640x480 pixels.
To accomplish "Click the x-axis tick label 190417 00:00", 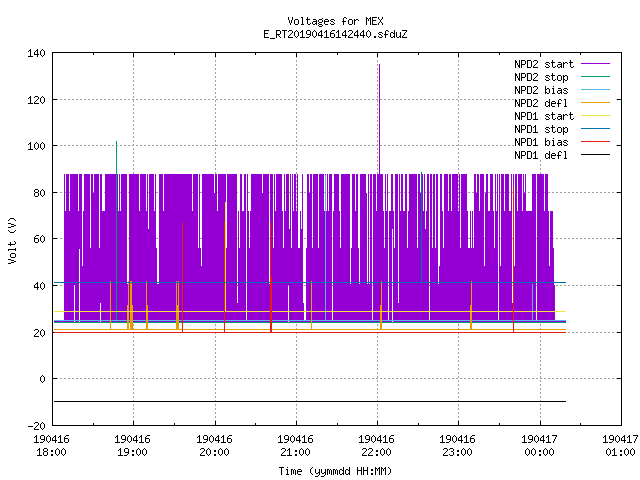I will click(539, 446).
